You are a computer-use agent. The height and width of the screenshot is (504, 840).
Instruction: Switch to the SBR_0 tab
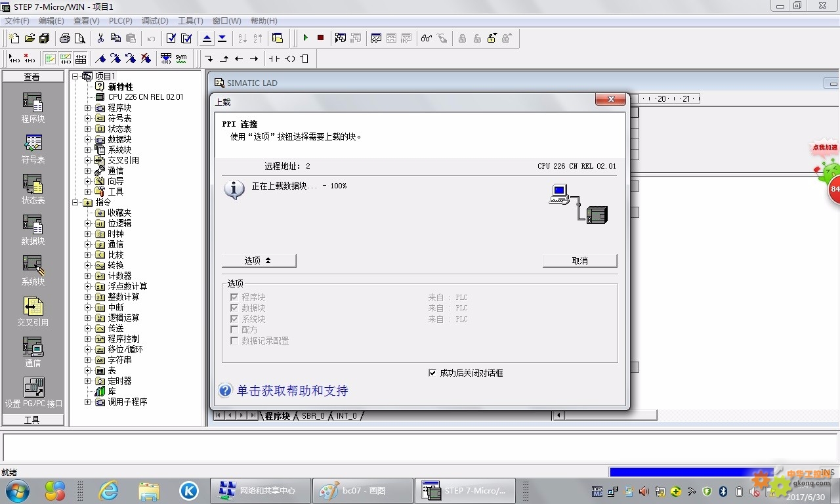[x=313, y=416]
